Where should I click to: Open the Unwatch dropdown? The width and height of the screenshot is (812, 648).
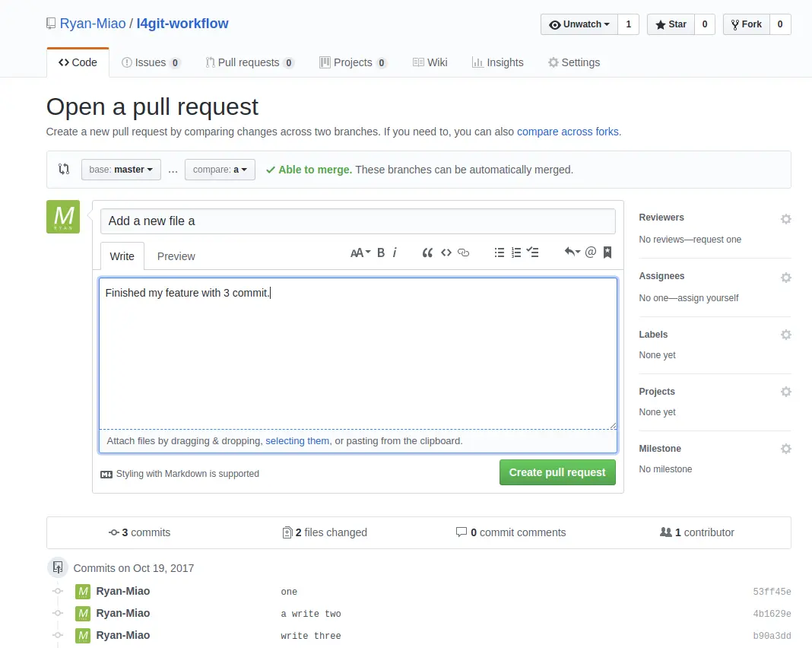(x=579, y=24)
